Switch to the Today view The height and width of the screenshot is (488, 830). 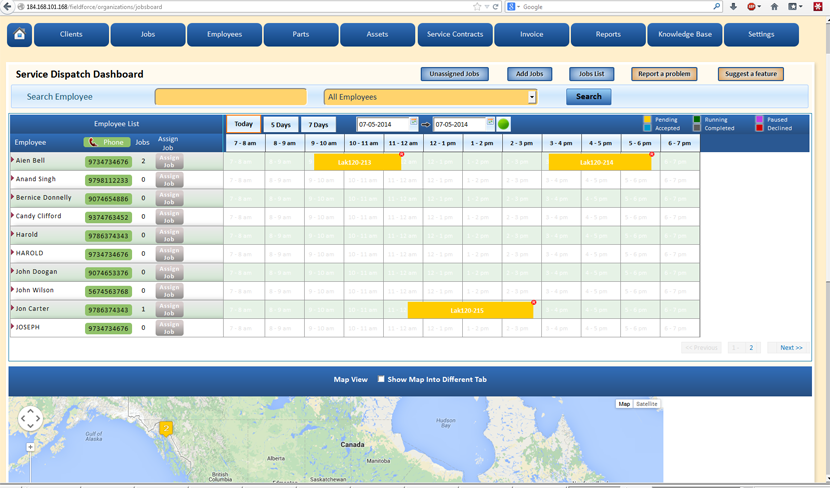243,124
